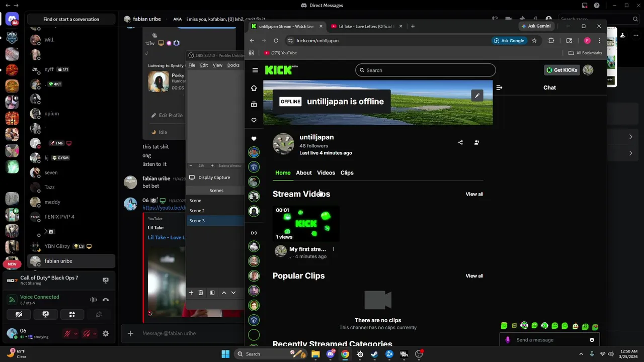Open OBS File menu
Viewport: 644px width, 362px height.
point(192,65)
